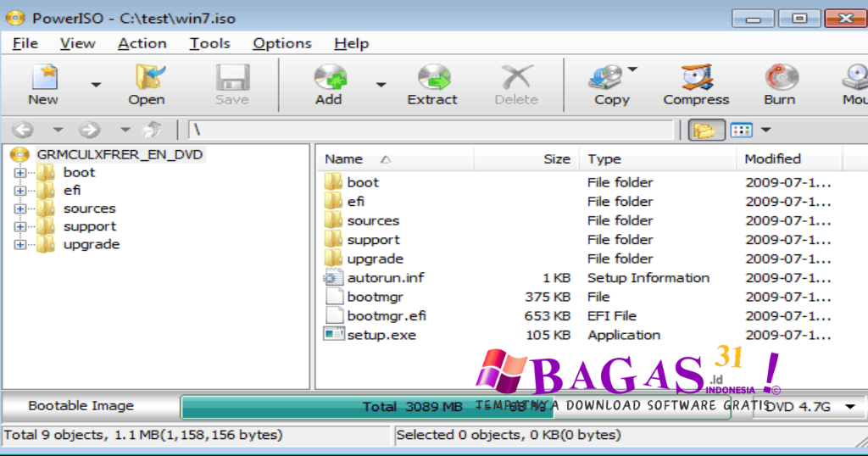Screen dimensions: 868x456
Task: Open the Help menu
Action: (x=352, y=44)
